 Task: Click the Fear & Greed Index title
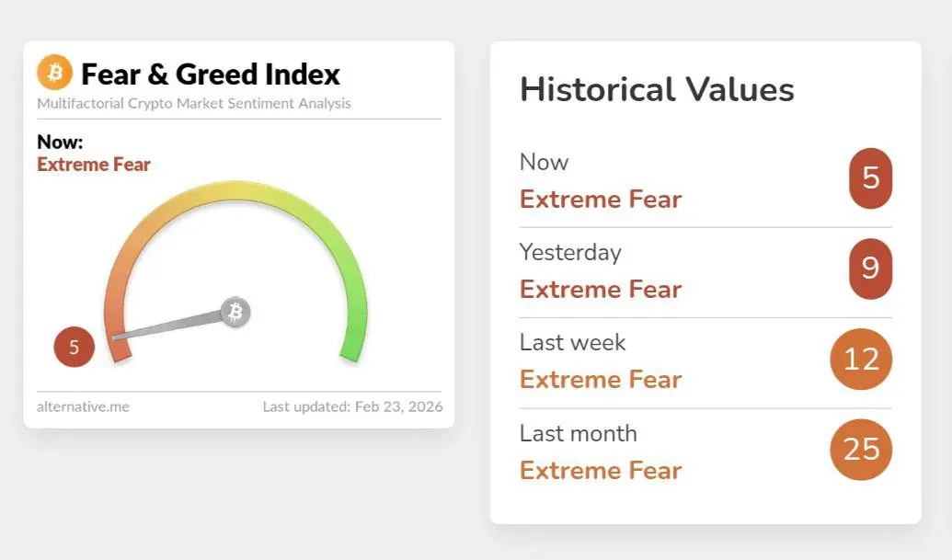(x=211, y=74)
